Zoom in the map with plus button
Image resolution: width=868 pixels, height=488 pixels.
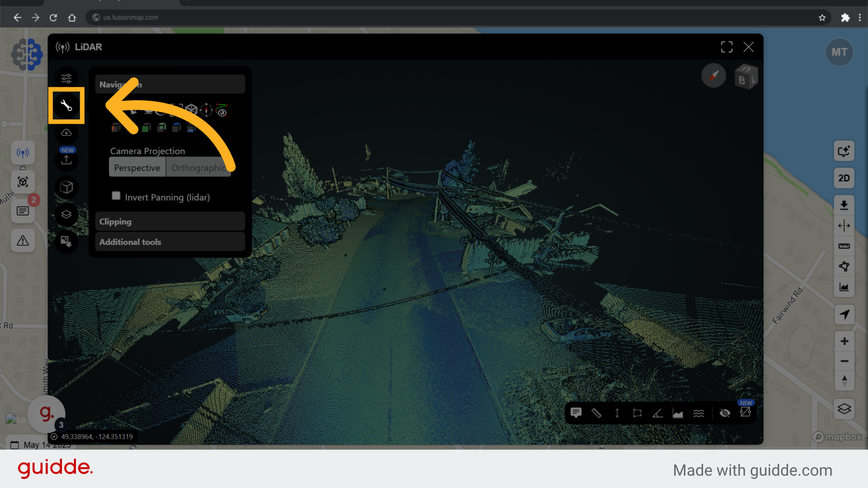(844, 341)
